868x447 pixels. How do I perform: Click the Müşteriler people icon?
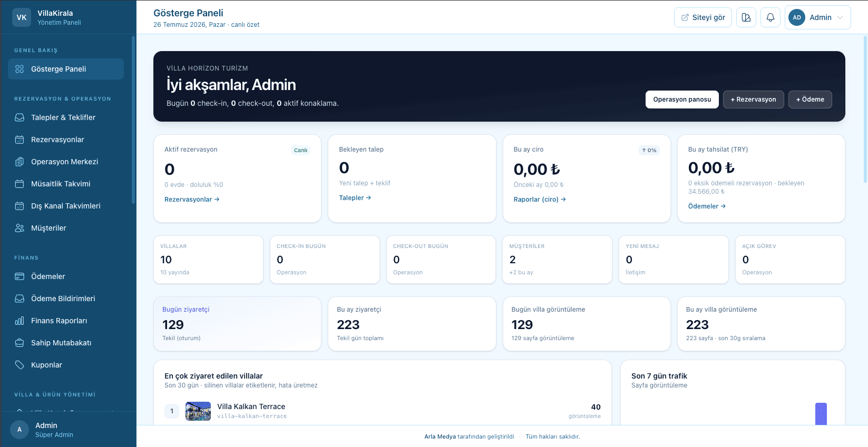(x=19, y=228)
